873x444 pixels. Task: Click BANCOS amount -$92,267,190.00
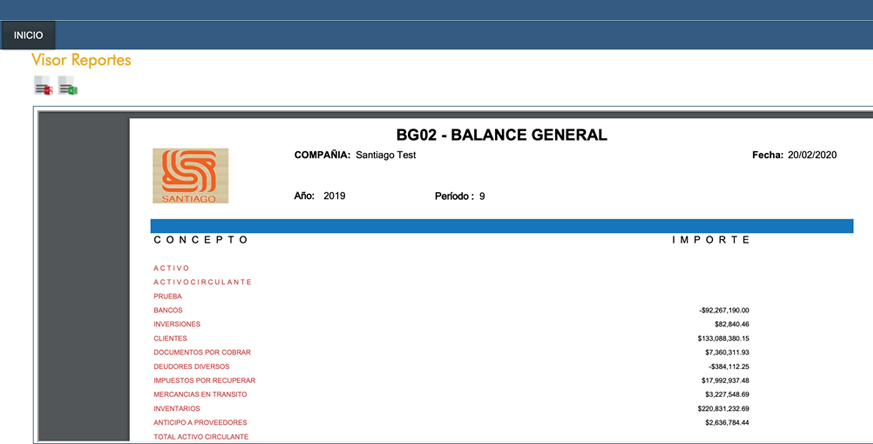[724, 310]
